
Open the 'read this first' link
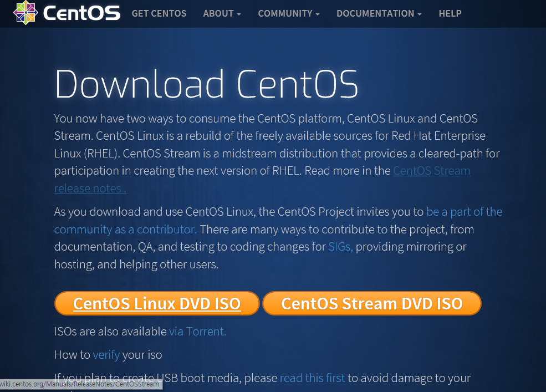312,378
